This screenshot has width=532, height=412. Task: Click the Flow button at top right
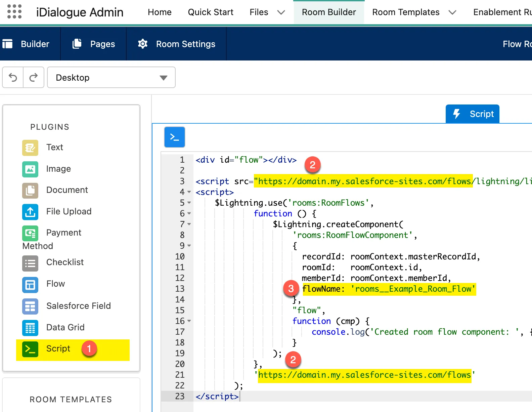click(517, 44)
